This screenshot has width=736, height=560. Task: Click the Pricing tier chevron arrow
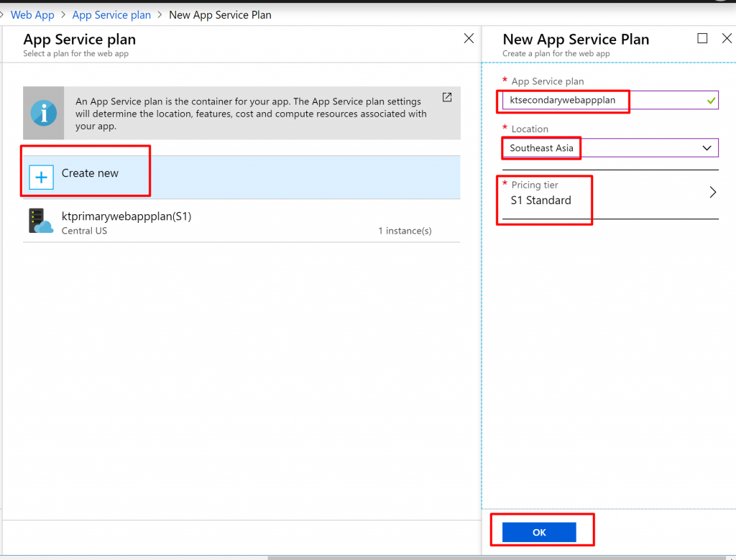pos(712,192)
